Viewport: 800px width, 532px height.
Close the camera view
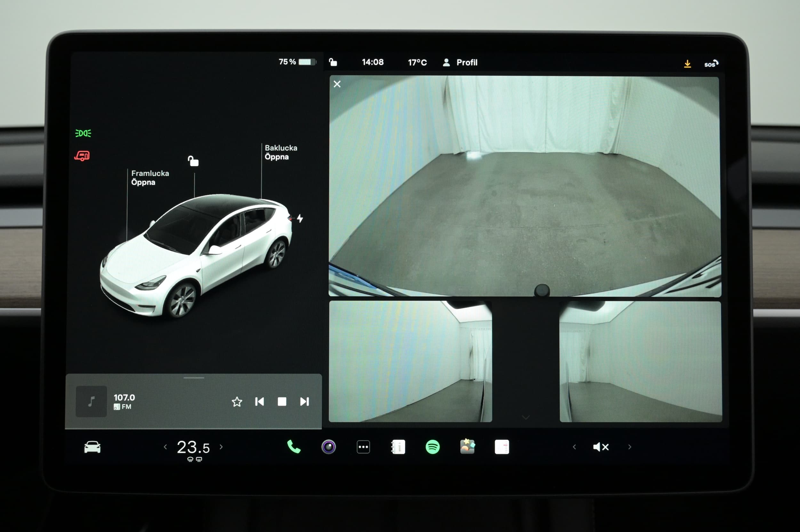coord(337,84)
